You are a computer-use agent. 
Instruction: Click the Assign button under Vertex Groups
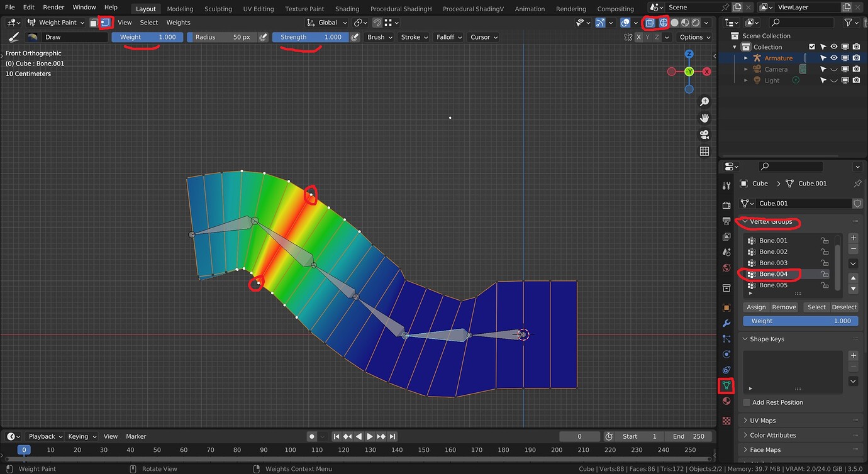pos(756,307)
